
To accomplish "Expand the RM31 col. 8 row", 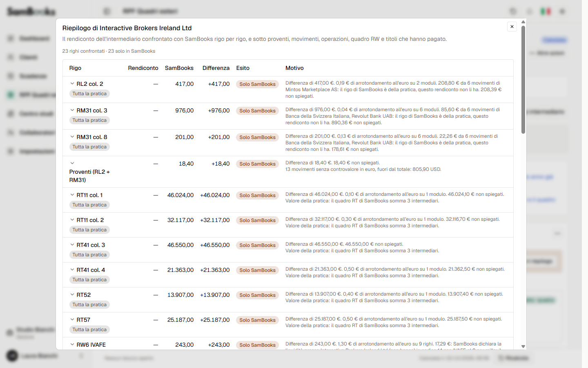I will (72, 137).
